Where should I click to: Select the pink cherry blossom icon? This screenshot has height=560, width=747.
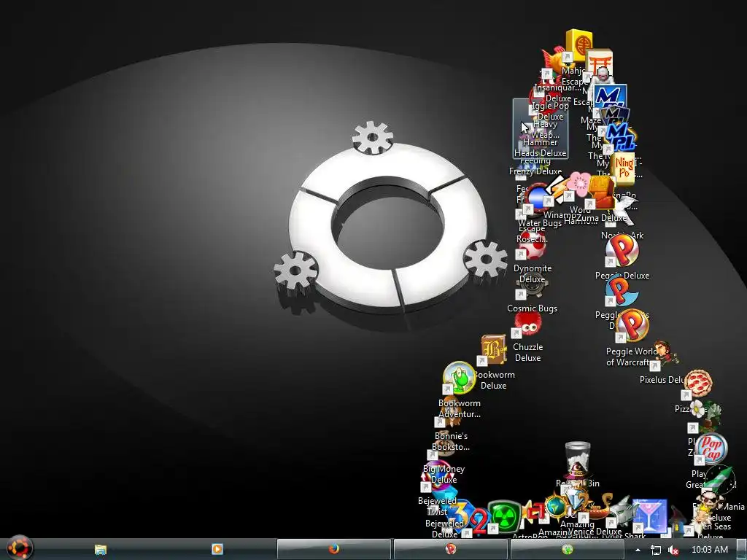[579, 183]
